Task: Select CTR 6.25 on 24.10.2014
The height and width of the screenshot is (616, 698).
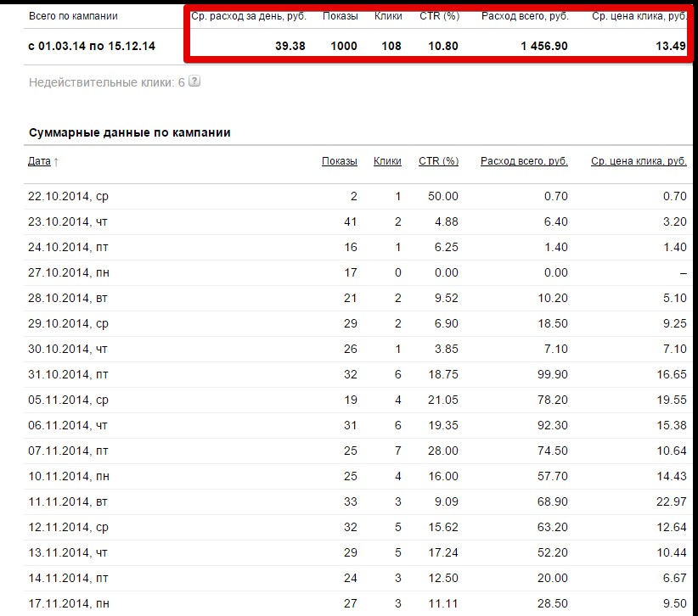Action: (446, 247)
